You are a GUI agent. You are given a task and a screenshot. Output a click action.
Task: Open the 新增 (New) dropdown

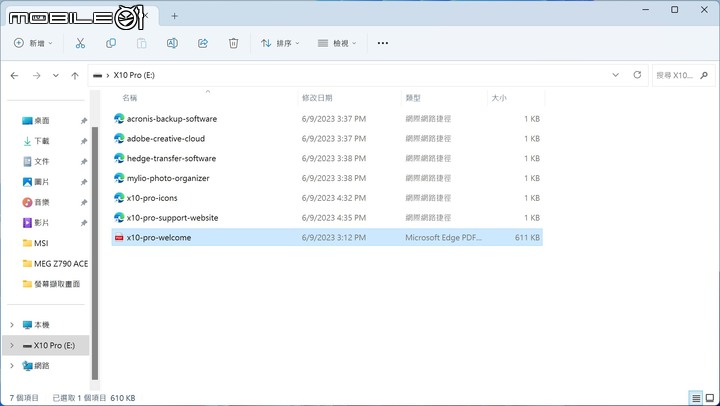33,43
